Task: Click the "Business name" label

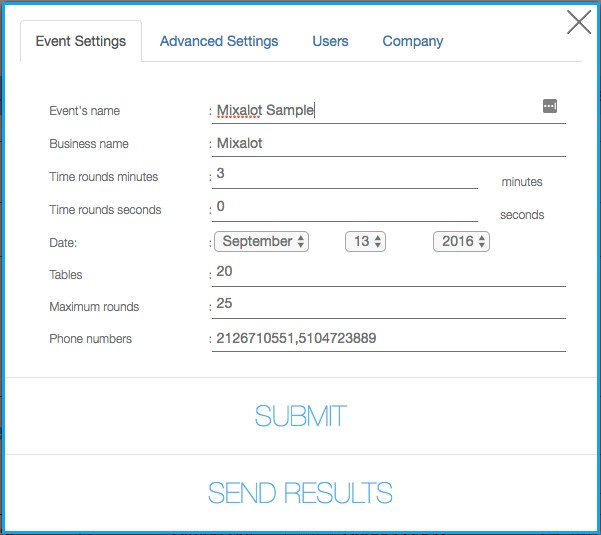Action: click(89, 144)
